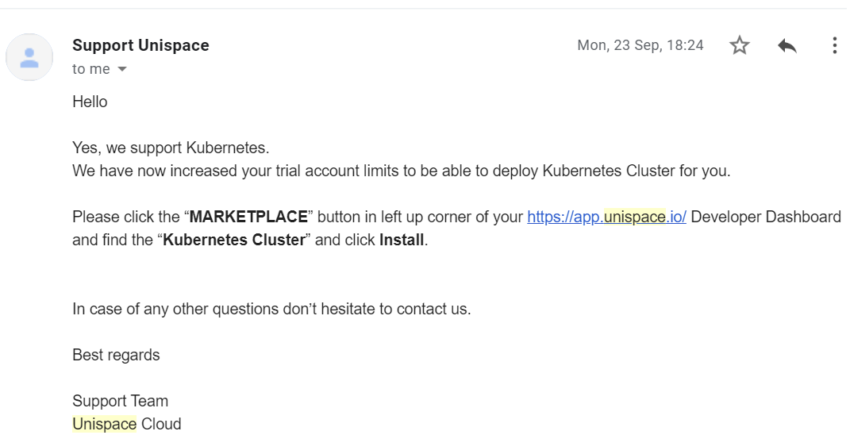The height and width of the screenshot is (435, 850).
Task: Click the Support Team signature line
Action: [120, 401]
